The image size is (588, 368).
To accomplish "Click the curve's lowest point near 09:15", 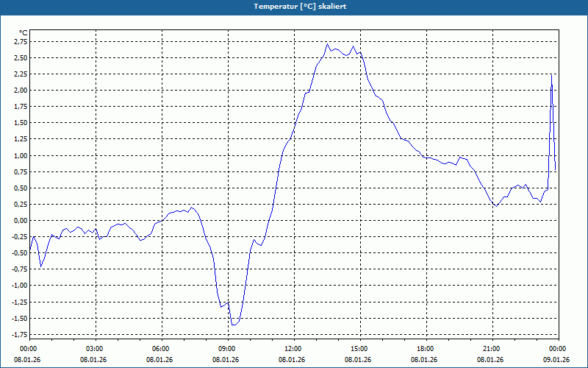I will coord(234,325).
